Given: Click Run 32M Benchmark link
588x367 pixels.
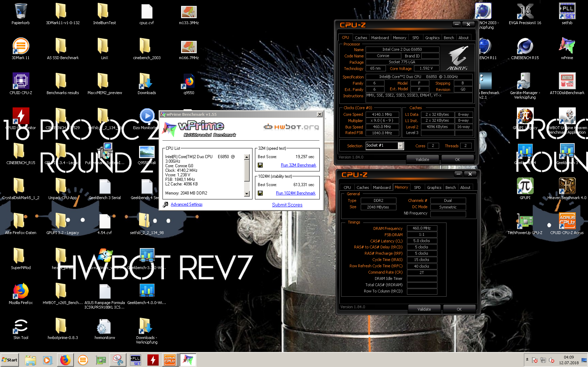Looking at the screenshot, I should [x=298, y=165].
